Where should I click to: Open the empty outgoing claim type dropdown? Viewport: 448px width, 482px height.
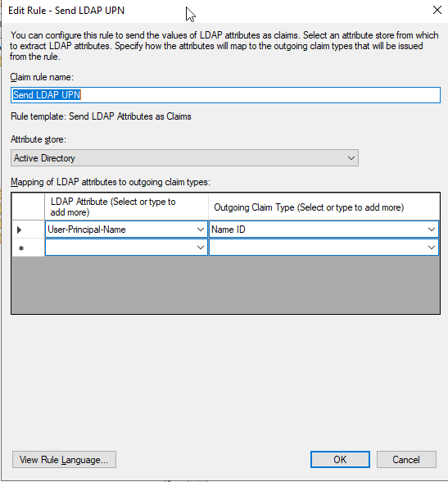click(x=324, y=248)
